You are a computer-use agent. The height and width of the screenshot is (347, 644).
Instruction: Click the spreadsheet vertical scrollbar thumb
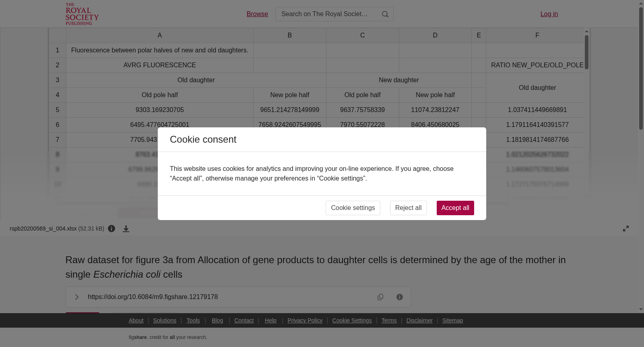(586, 52)
